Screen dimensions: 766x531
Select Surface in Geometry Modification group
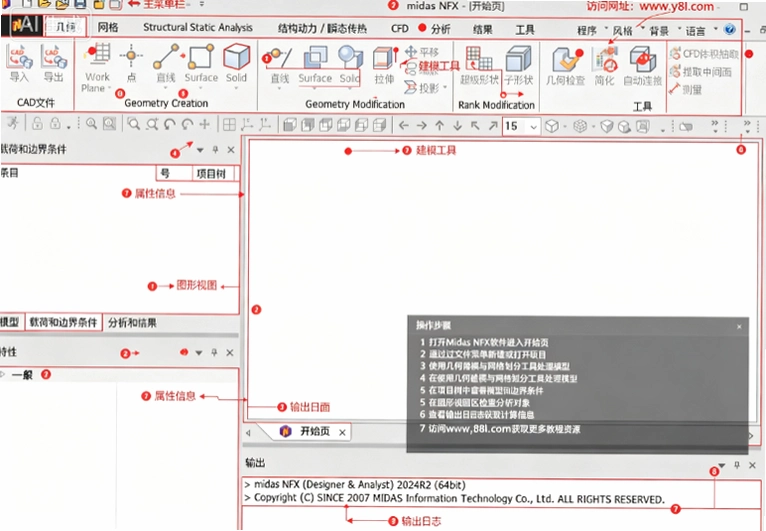pyautogui.click(x=315, y=65)
